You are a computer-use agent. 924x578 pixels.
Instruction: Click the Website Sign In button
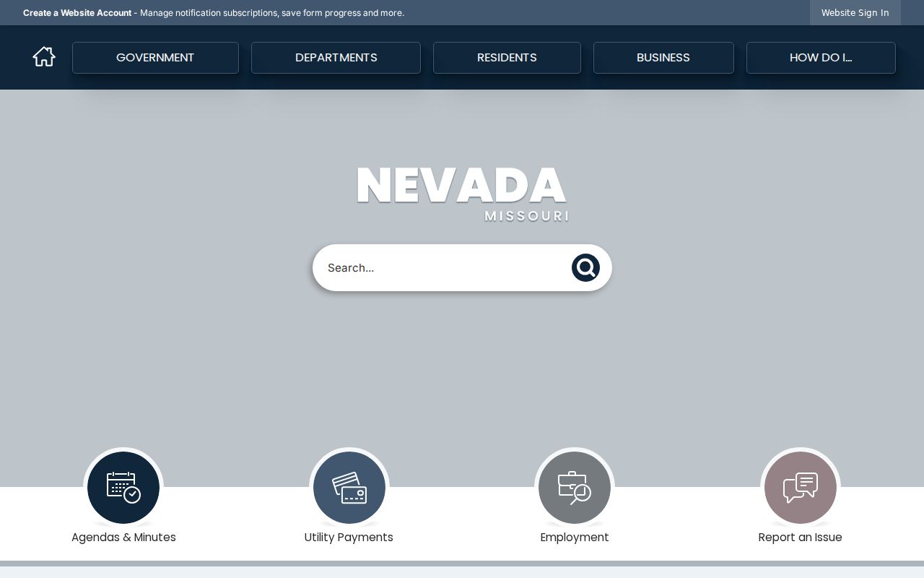855,12
